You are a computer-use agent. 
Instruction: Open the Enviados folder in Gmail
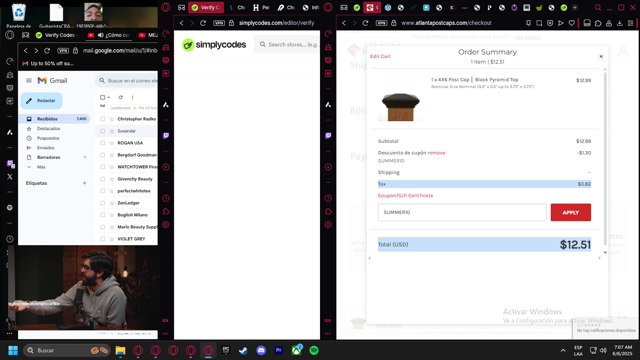(x=45, y=148)
